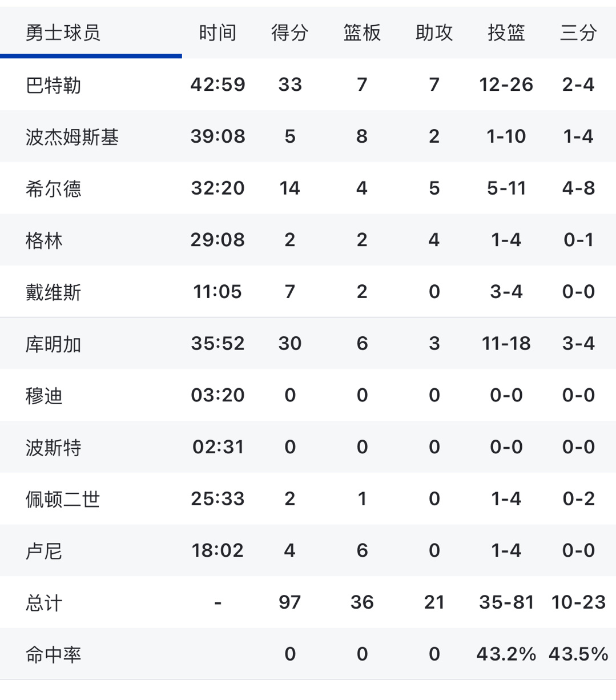Click the 投篮 column header
This screenshot has width=616, height=700.
506,33
